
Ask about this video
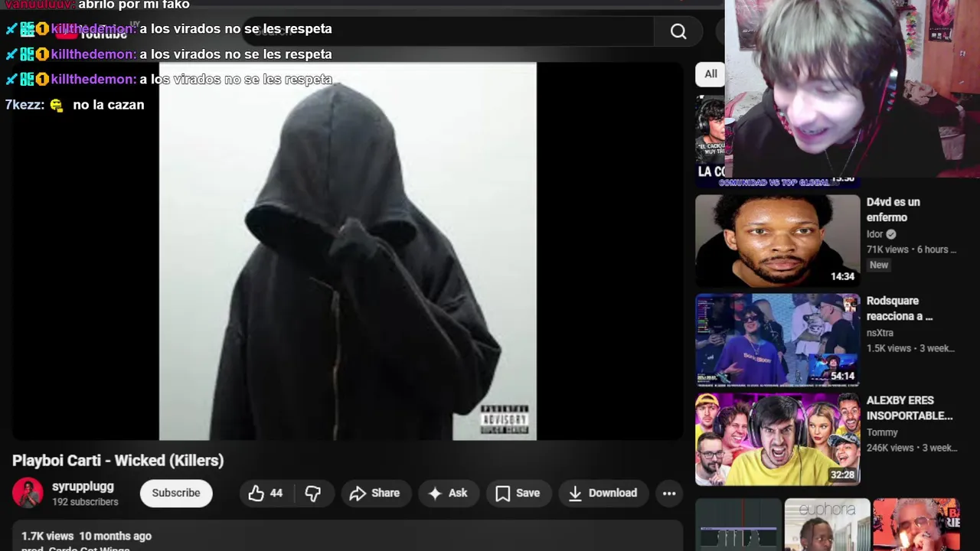pyautogui.click(x=448, y=494)
